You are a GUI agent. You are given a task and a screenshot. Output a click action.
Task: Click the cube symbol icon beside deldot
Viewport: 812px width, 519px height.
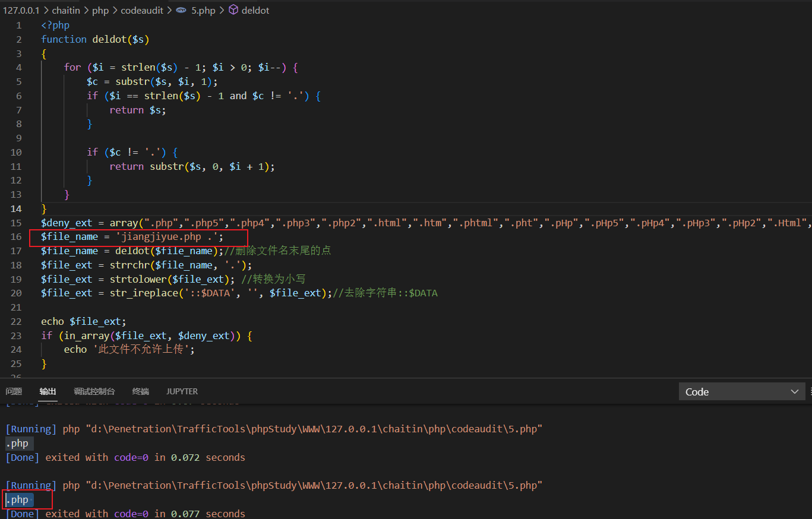click(233, 10)
